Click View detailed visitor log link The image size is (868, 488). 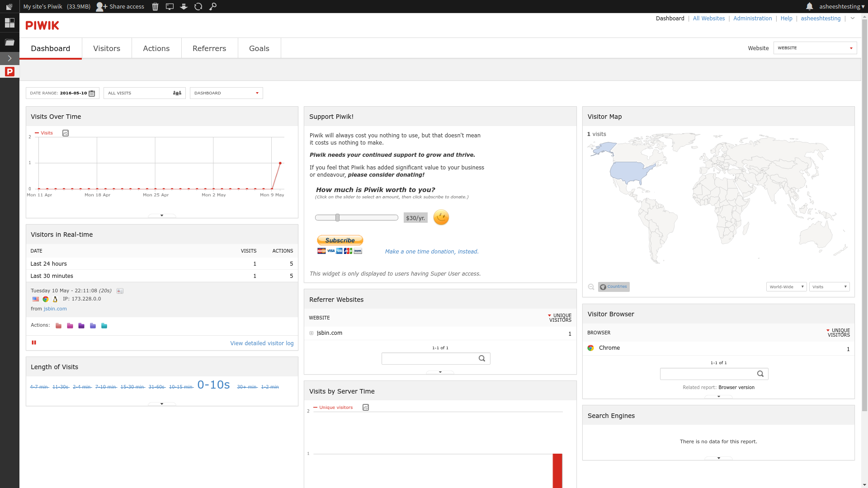click(x=262, y=343)
